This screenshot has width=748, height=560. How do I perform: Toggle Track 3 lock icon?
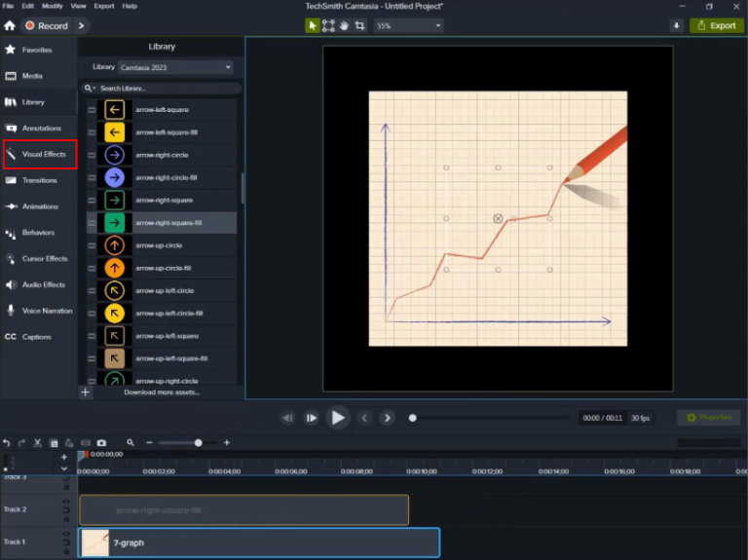[66, 487]
